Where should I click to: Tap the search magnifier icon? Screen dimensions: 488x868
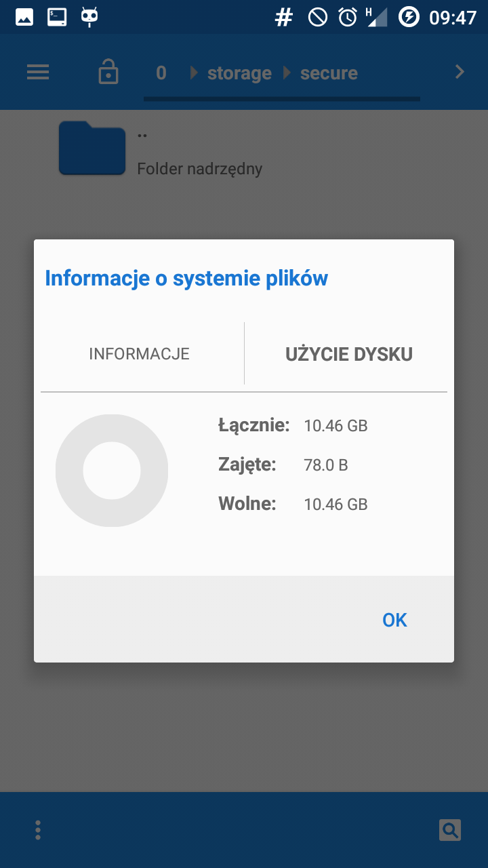(x=449, y=829)
